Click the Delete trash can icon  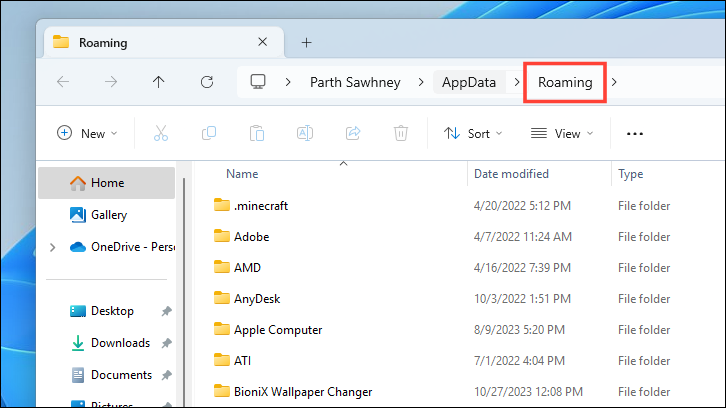click(401, 133)
